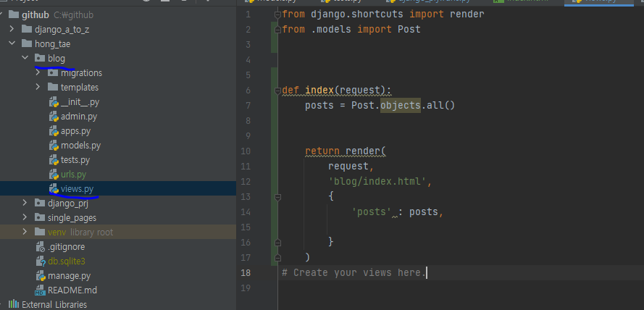The height and width of the screenshot is (310, 644).
Task: Click the unknown-file icon beside db.sqlite3
Action: point(41,261)
